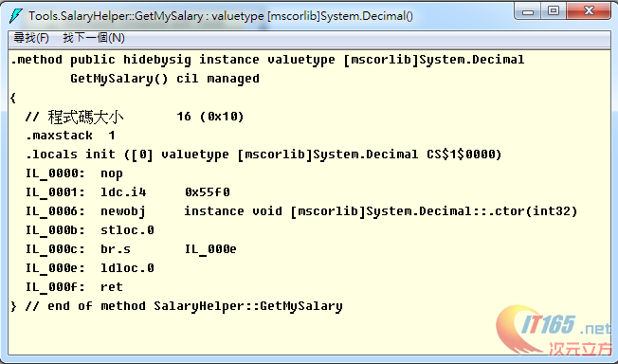618x364 pixels.
Task: Click the opening brace '{' line
Action: tap(13, 98)
